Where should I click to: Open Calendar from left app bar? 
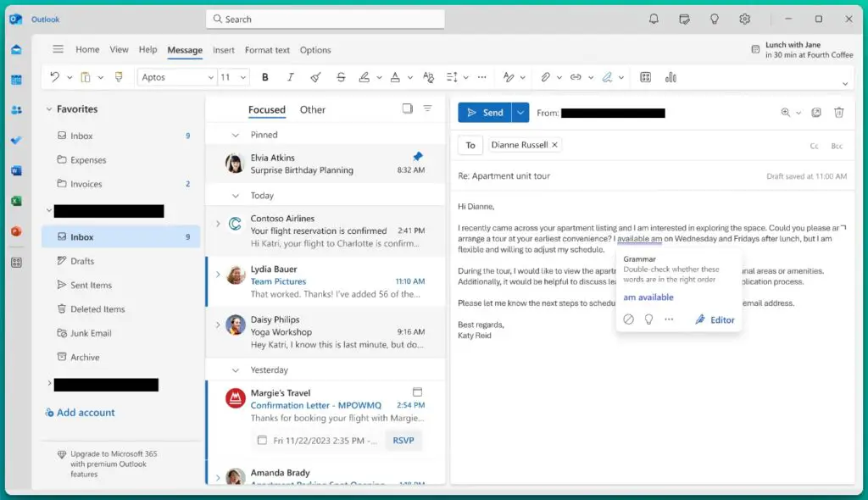(16, 80)
